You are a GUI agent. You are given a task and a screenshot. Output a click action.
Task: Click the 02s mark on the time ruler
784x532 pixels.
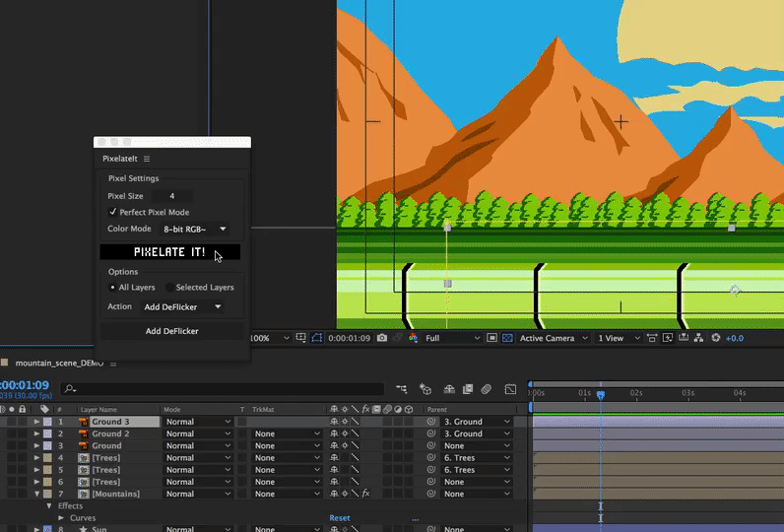635,393
